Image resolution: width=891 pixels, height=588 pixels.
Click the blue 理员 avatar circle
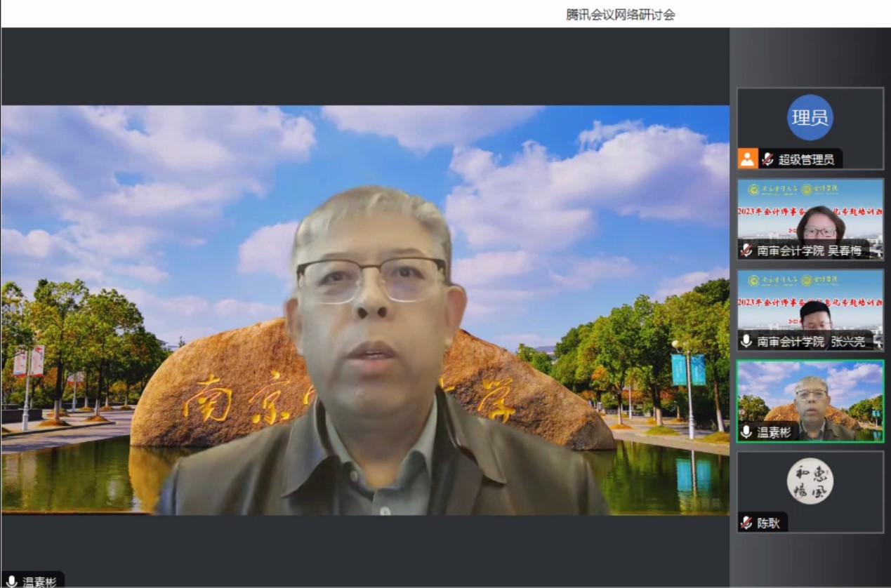[x=810, y=118]
